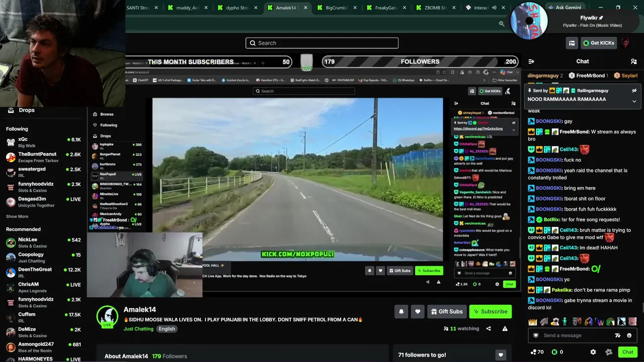Open Coopology channel in Recommended list
The width and height of the screenshot is (644, 362).
tap(43, 258)
